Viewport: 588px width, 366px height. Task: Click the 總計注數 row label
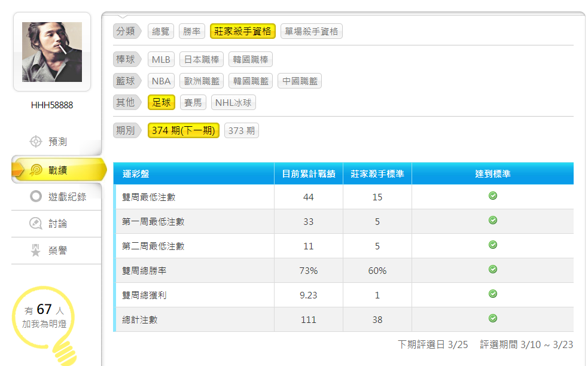click(x=140, y=319)
